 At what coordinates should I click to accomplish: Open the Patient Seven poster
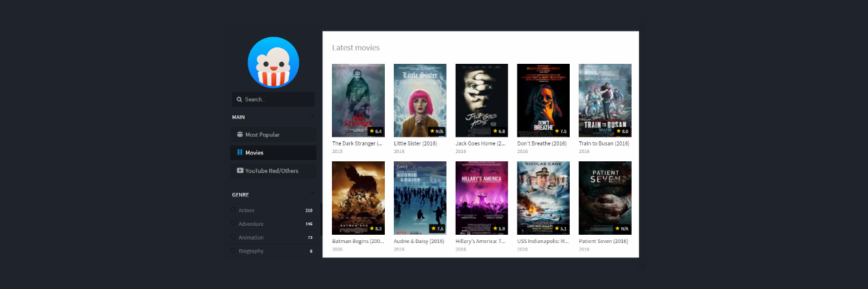tap(605, 198)
